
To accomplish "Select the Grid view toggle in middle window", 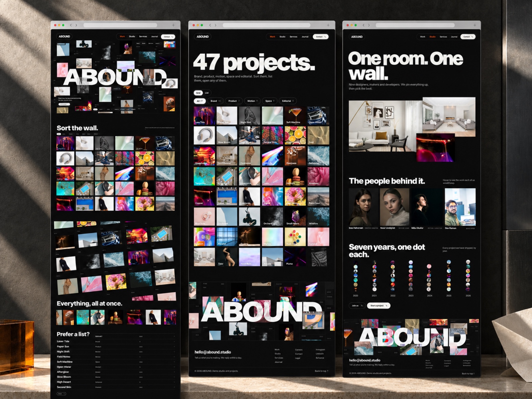I will (198, 93).
